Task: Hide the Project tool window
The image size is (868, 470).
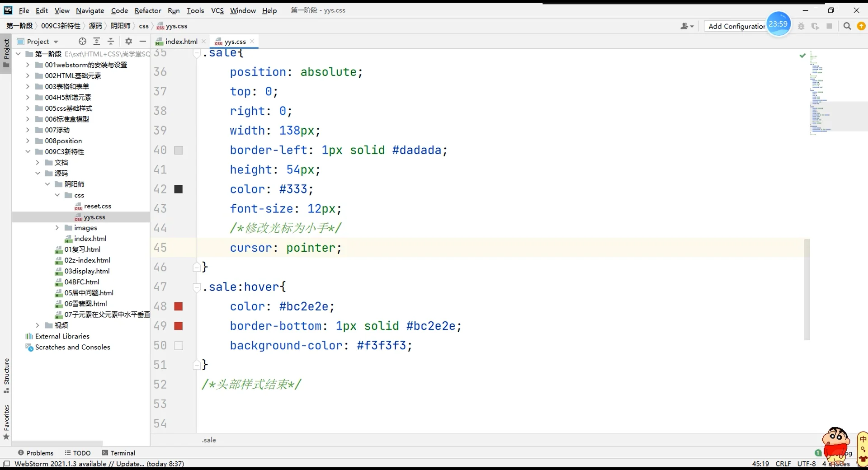Action: (143, 41)
